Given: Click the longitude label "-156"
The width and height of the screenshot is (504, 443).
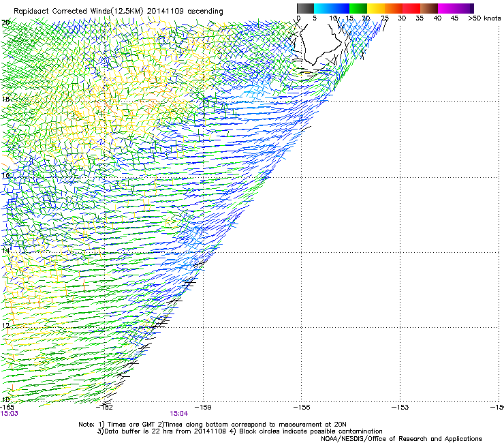Looking at the screenshot, I should pyautogui.click(x=302, y=408).
